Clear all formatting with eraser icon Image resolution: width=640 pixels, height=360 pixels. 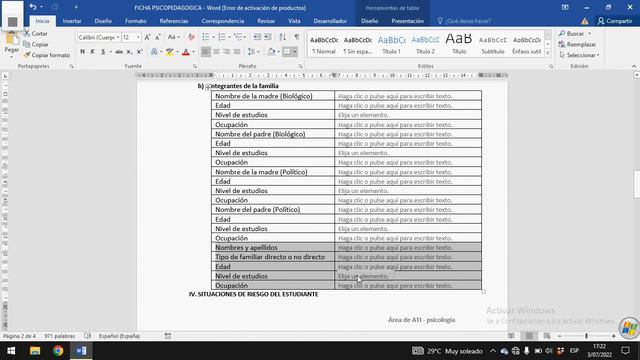coord(191,37)
